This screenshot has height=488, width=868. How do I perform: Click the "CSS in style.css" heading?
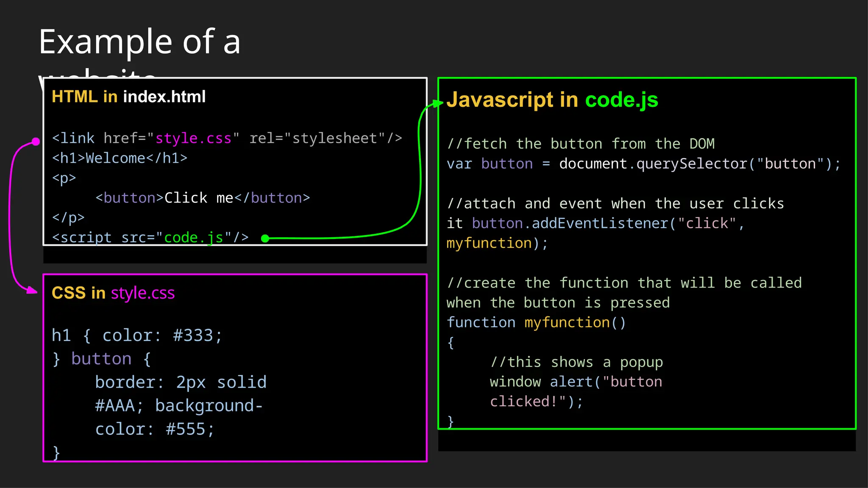113,293
